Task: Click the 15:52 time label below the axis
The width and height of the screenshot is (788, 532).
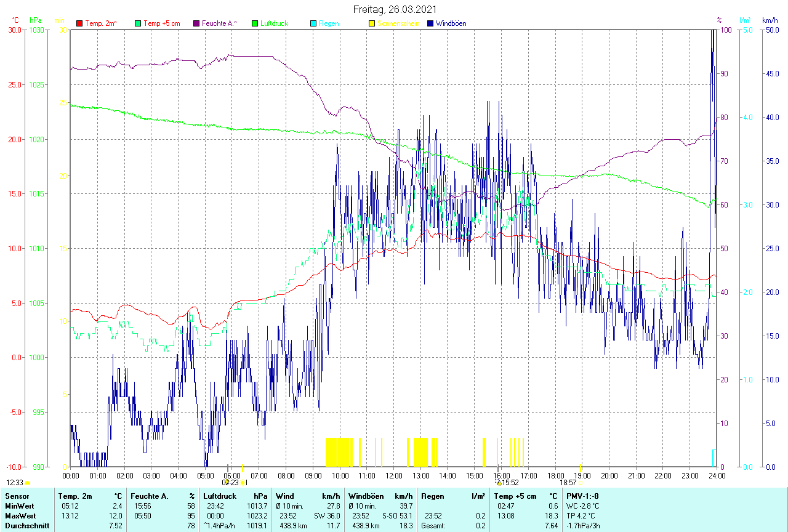Action: click(x=511, y=483)
